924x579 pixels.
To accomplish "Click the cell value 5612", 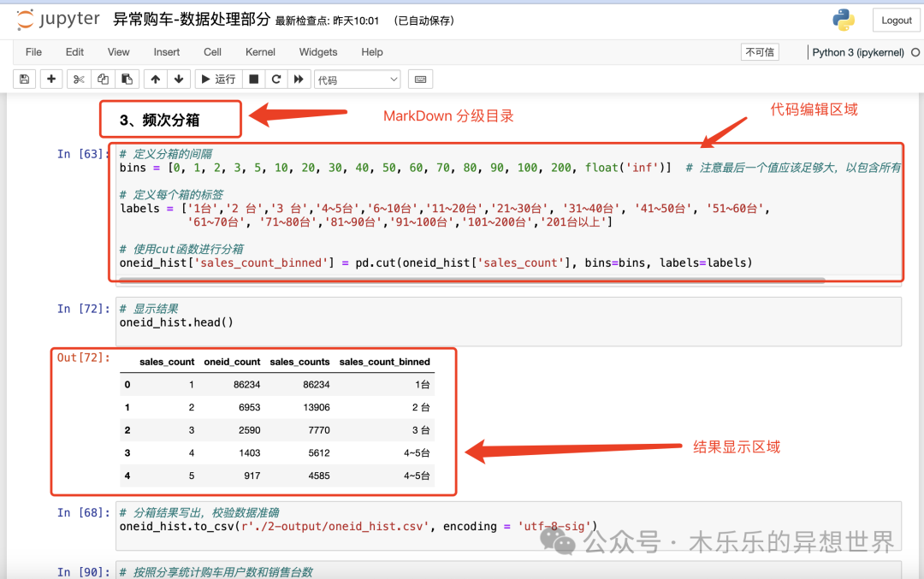I will [x=319, y=453].
